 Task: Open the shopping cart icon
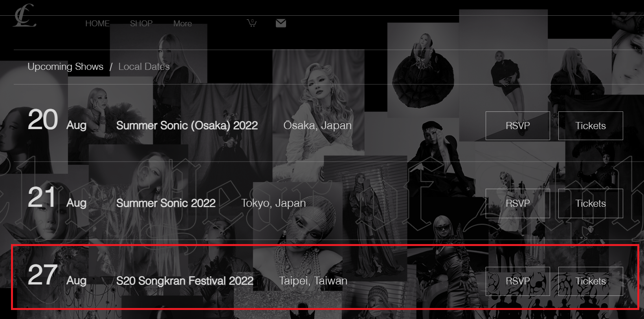[x=251, y=23]
